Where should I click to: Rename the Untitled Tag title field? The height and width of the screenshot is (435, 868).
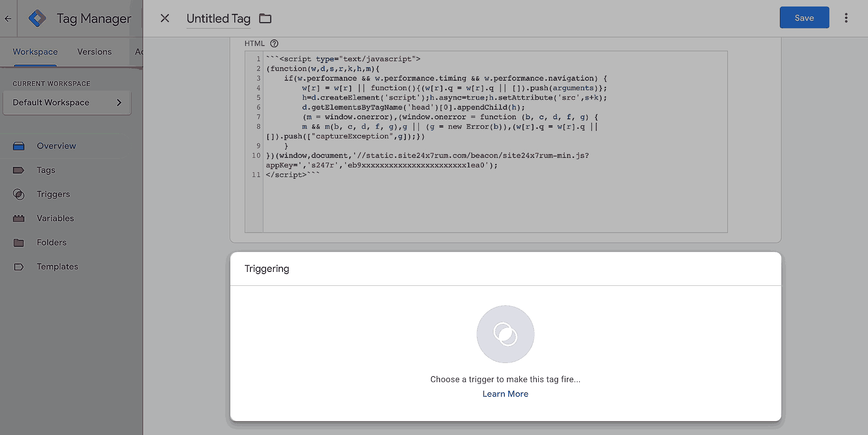218,19
